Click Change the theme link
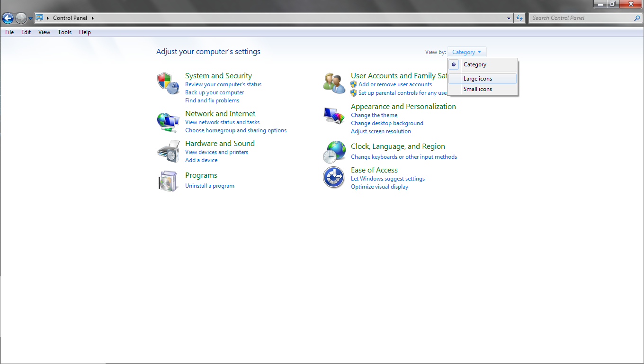The height and width of the screenshot is (364, 644). click(374, 115)
